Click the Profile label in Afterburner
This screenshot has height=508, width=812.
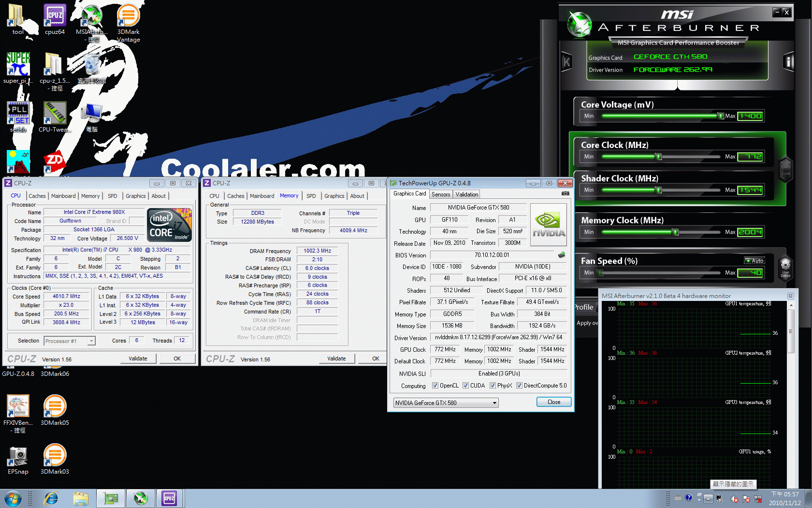point(583,307)
